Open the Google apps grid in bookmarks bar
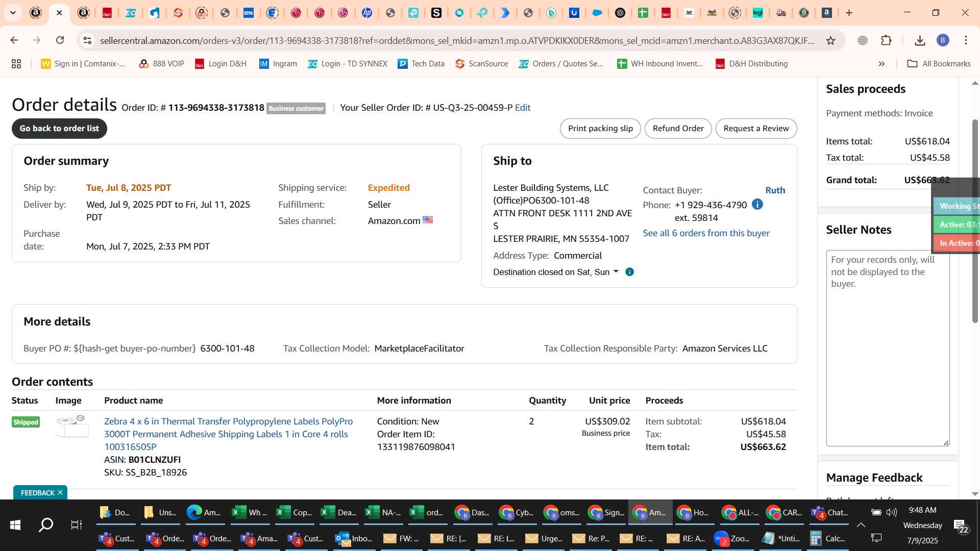Image resolution: width=980 pixels, height=551 pixels. [x=16, y=64]
